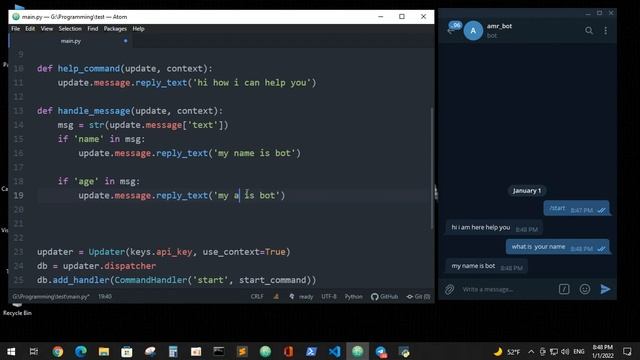The width and height of the screenshot is (640, 360).
Task: Open Microsoft Office from the taskbar
Action: [x=288, y=351]
